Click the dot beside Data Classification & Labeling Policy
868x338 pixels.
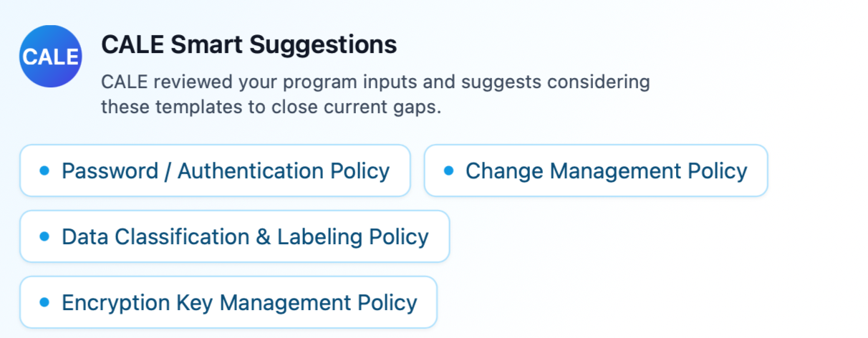pos(44,236)
